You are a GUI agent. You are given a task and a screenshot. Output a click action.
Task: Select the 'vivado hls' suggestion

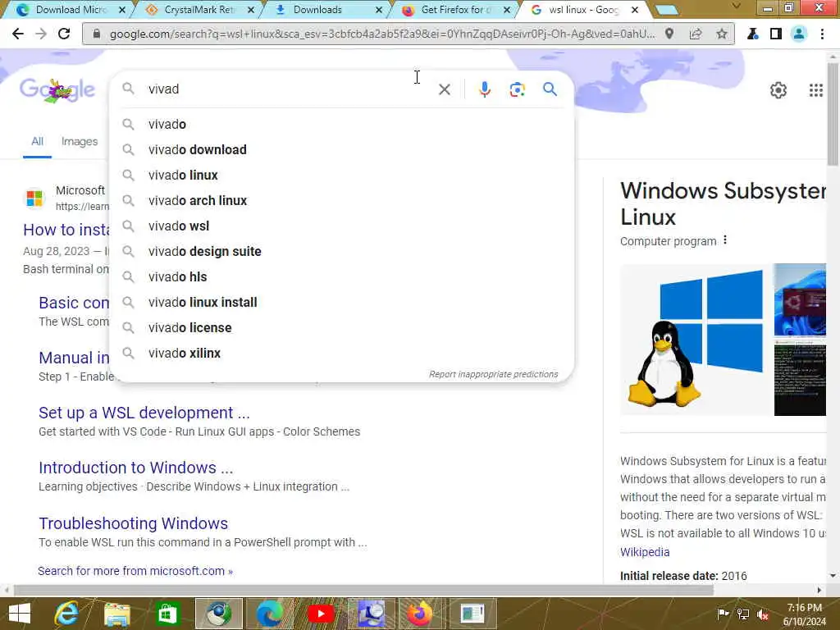coord(342,277)
